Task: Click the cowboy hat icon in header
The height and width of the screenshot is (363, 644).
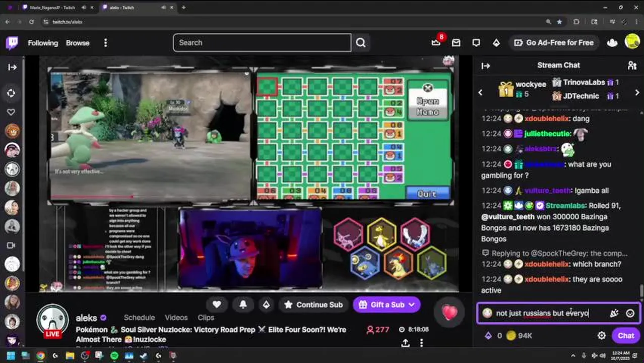Action: 612,43
